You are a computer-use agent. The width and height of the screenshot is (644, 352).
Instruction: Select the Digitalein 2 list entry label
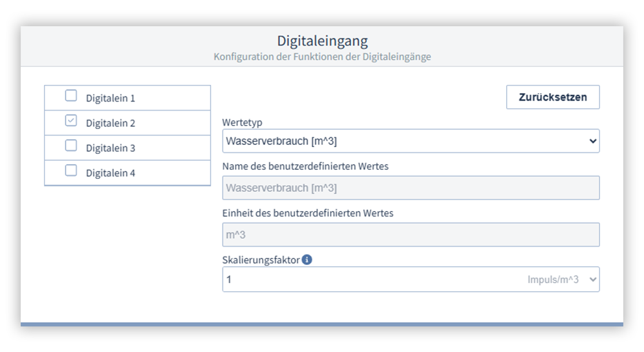(110, 124)
